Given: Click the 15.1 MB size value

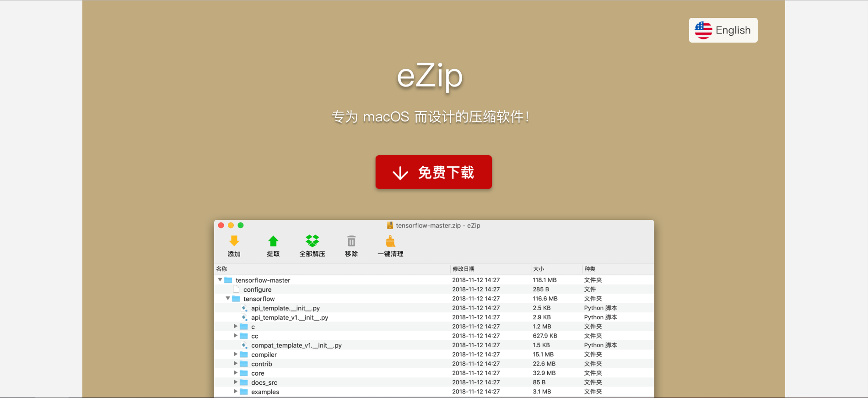Looking at the screenshot, I should (543, 354).
